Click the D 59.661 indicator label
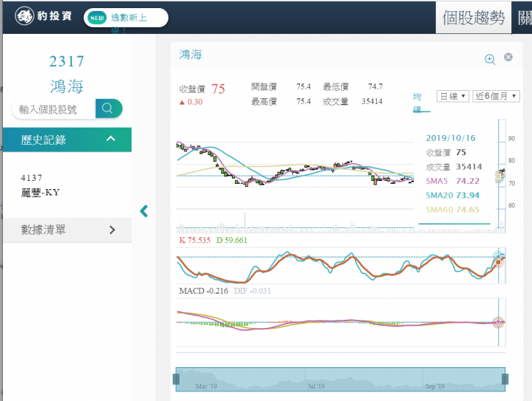Screen dimensions: 532x401 pyautogui.click(x=232, y=240)
